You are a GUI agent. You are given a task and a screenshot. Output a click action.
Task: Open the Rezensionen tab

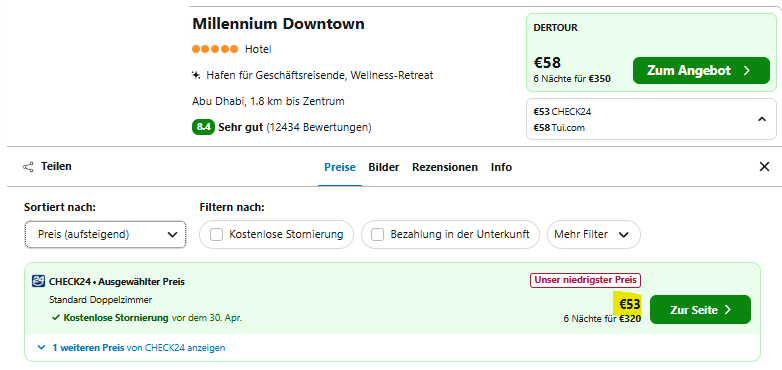(445, 167)
